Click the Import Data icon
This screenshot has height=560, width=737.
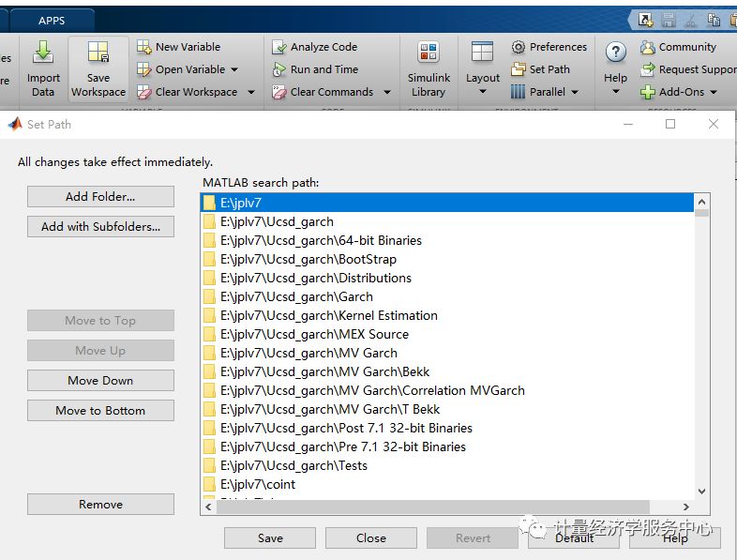pos(43,53)
